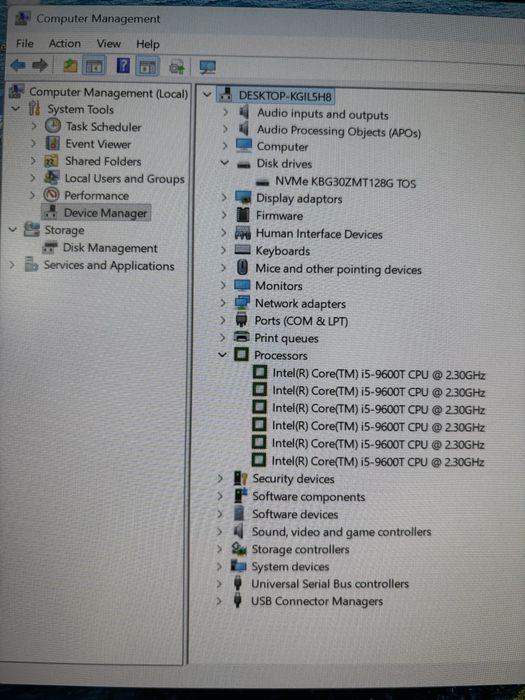Screen dimensions: 525x700
Task: Click the Scan for hardware changes icon
Action: click(x=177, y=67)
